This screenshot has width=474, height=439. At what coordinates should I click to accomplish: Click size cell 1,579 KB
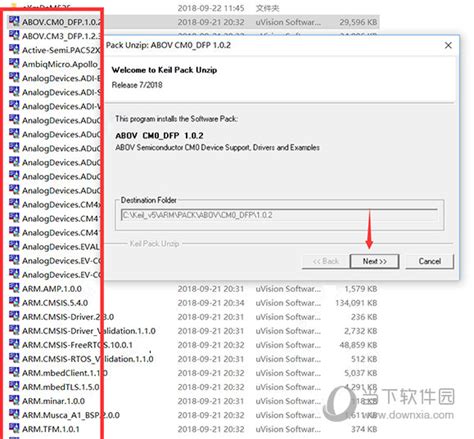(x=360, y=289)
